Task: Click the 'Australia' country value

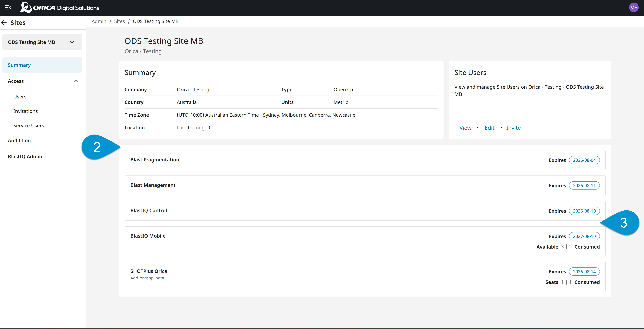Action: pyautogui.click(x=187, y=102)
